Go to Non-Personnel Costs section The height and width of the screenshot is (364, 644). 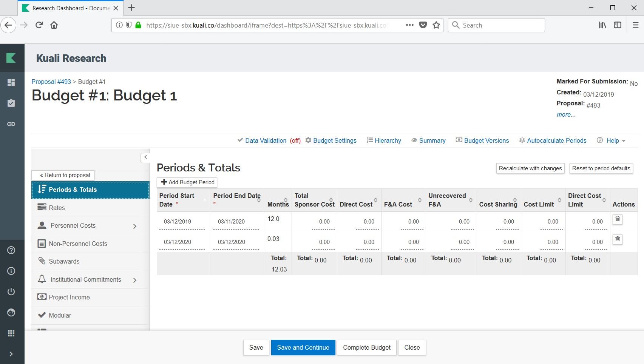(x=78, y=244)
